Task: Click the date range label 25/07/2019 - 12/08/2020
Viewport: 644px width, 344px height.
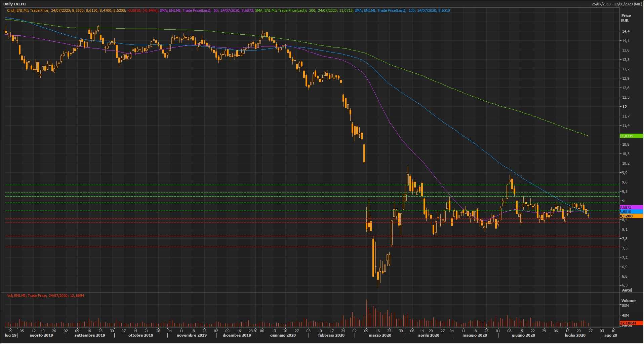Action: coord(616,4)
